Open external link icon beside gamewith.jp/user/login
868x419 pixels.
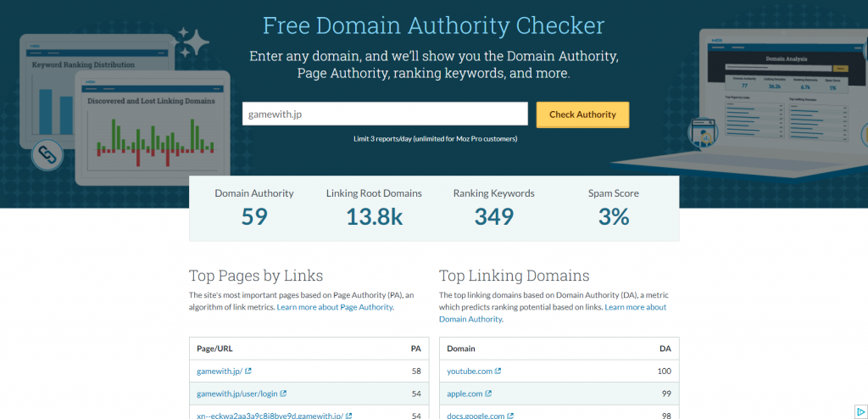pyautogui.click(x=283, y=394)
